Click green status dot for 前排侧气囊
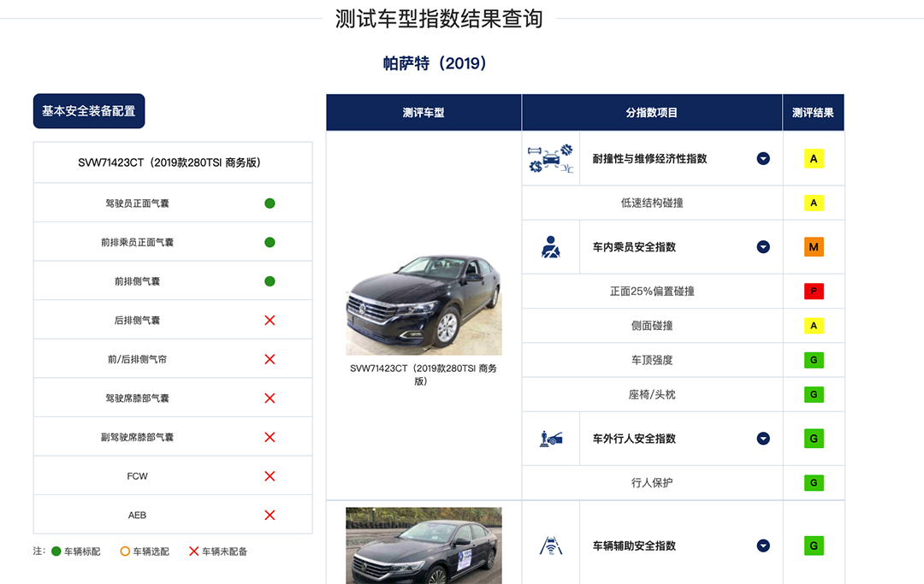Image resolution: width=924 pixels, height=584 pixels. tap(269, 281)
